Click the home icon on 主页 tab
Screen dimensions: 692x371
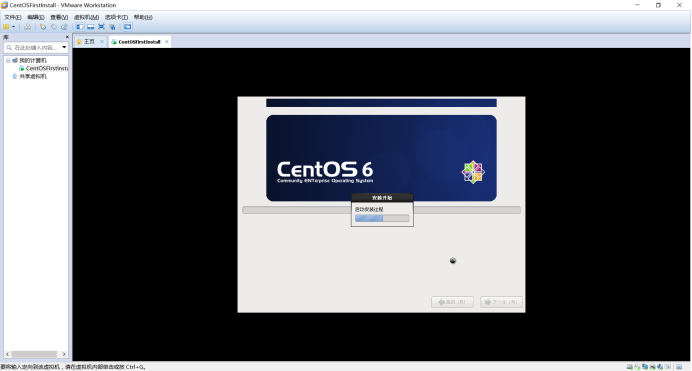[x=79, y=42]
